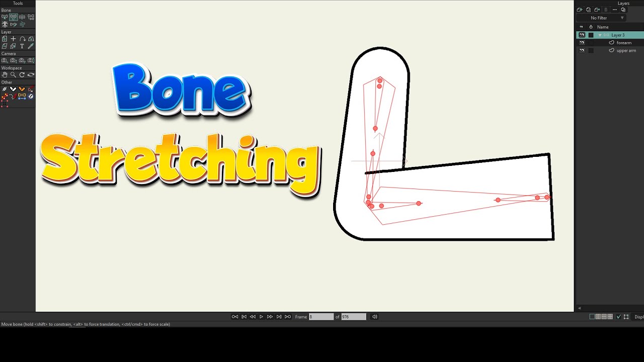Open the No Filter dropdown
Viewport: 644px width, 362px height.
[x=601, y=18]
